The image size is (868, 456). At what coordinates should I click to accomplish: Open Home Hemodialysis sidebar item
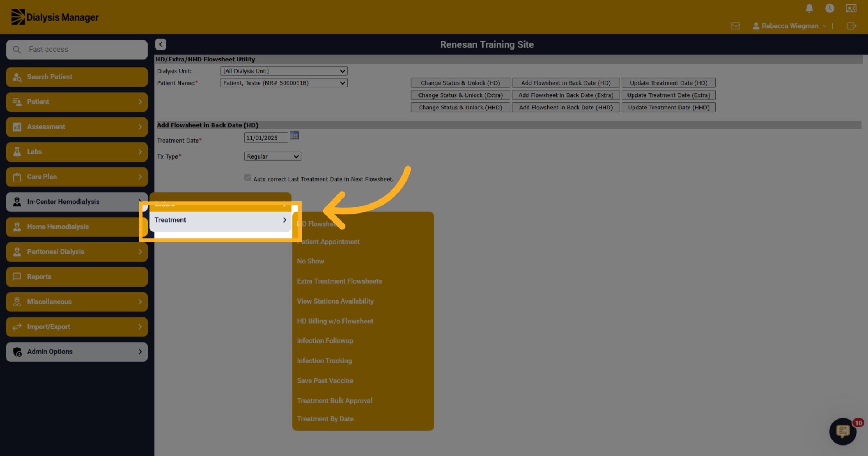point(77,227)
